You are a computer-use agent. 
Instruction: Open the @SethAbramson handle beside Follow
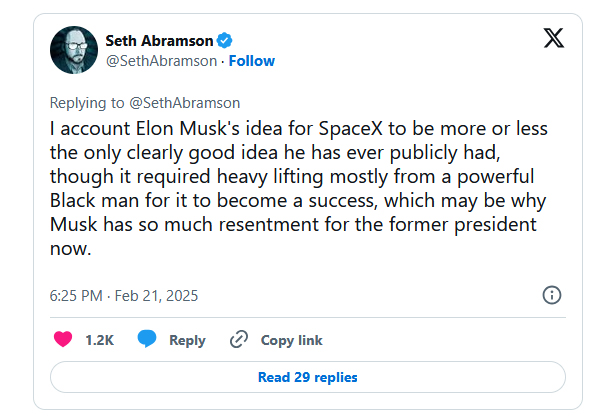pos(161,61)
